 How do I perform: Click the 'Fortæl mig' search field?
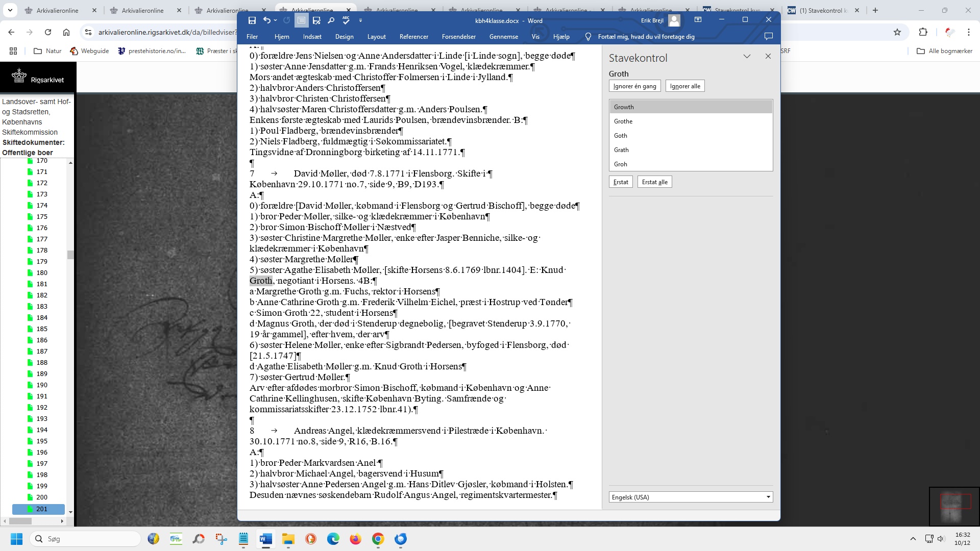tap(646, 37)
